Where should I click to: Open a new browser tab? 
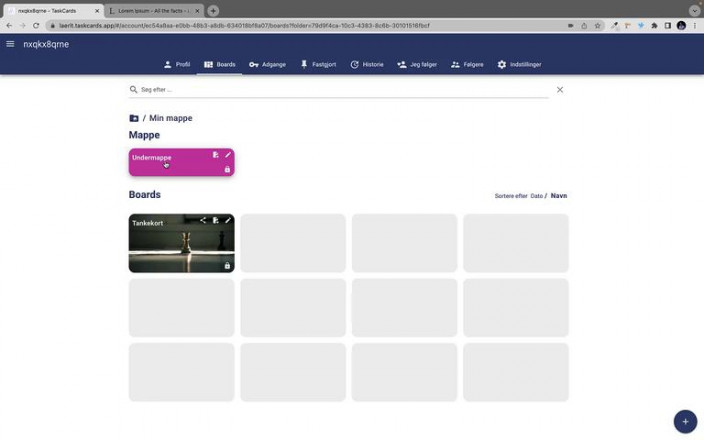[213, 11]
